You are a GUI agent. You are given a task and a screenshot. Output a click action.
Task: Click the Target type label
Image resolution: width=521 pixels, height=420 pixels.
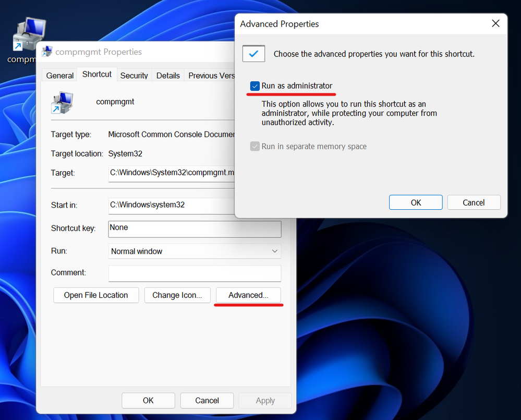[71, 134]
